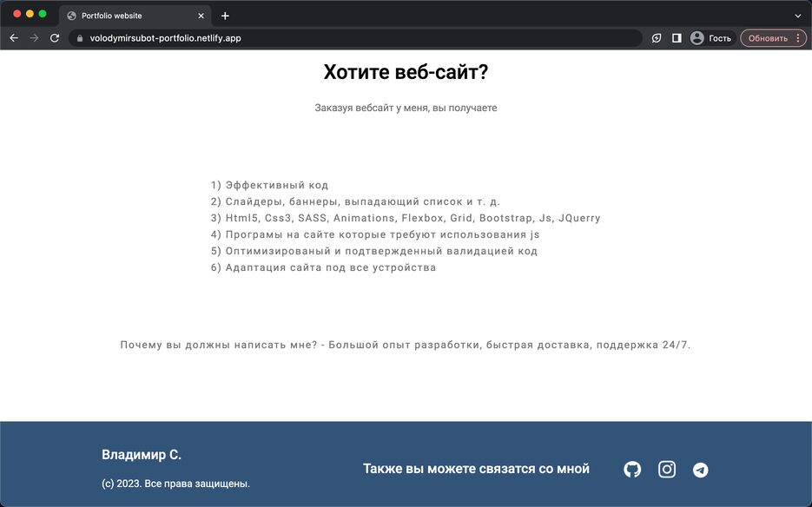Image resolution: width=812 pixels, height=507 pixels.
Task: Click the Обновить button
Action: [768, 37]
